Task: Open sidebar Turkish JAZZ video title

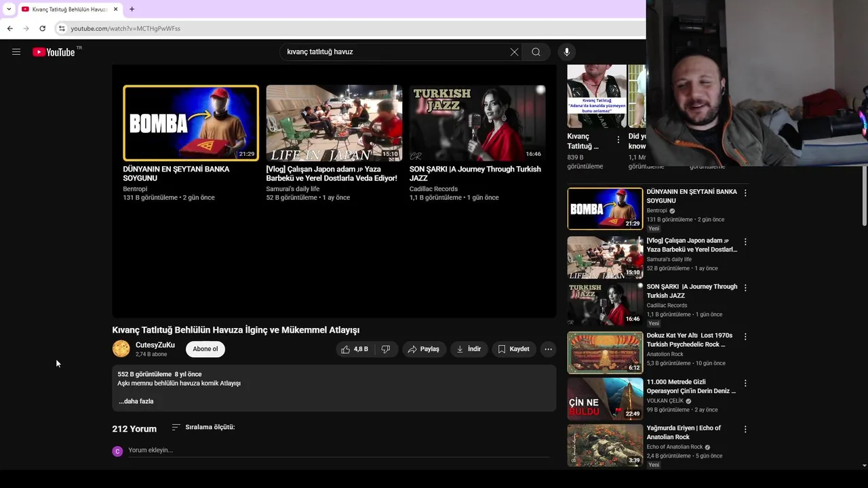Action: pyautogui.click(x=692, y=291)
